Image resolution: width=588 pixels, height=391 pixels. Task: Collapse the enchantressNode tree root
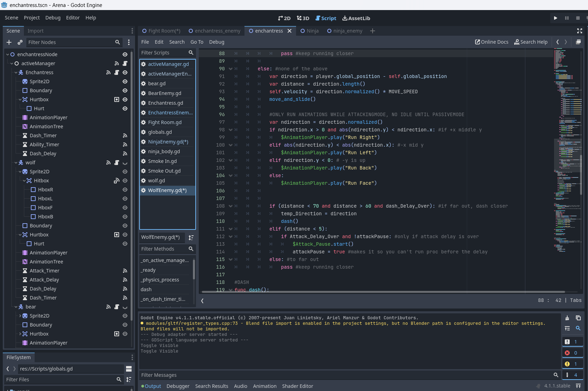pyautogui.click(x=8, y=54)
